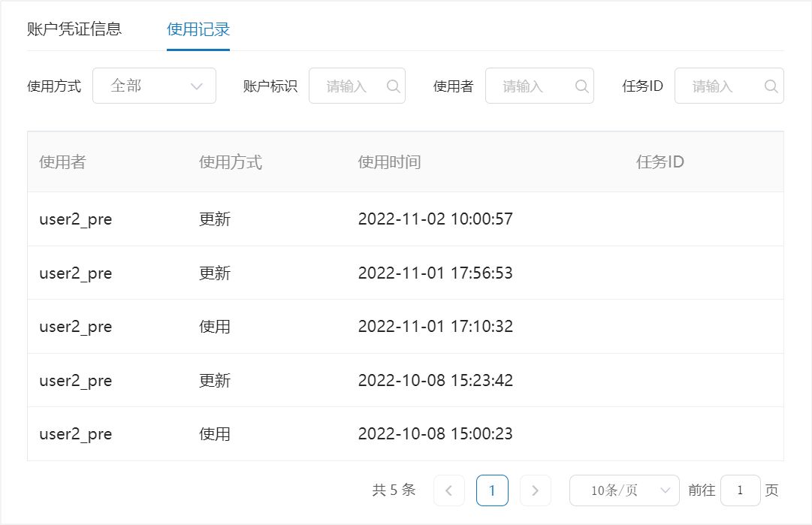Image resolution: width=812 pixels, height=525 pixels.
Task: Click the 使用时间 column header
Action: coord(389,162)
